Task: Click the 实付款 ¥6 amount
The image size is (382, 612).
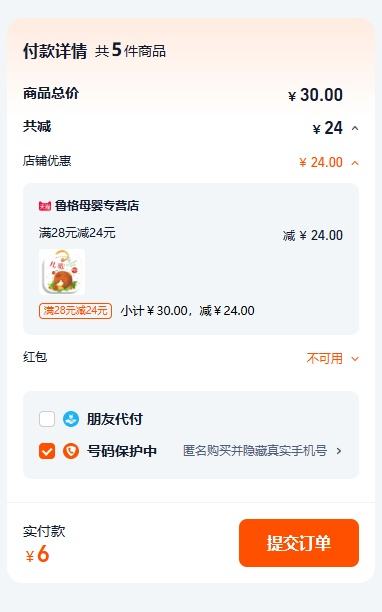Action: [x=37, y=554]
